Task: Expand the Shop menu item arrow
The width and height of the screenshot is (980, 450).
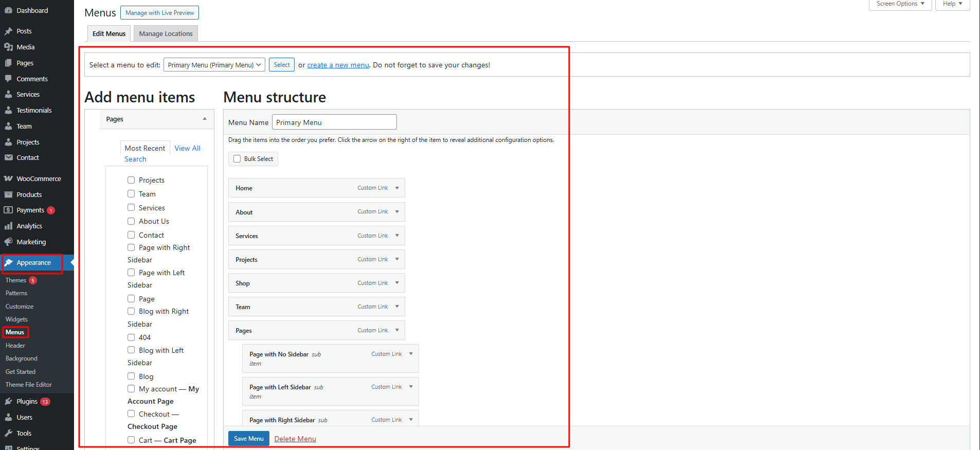Action: point(397,283)
